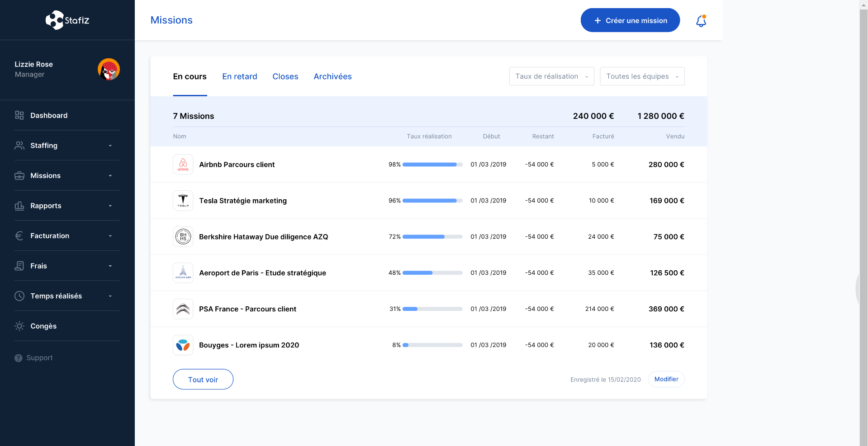The image size is (868, 446).
Task: Open Berkshire Hataway Due diligence AZQ
Action: (264, 237)
